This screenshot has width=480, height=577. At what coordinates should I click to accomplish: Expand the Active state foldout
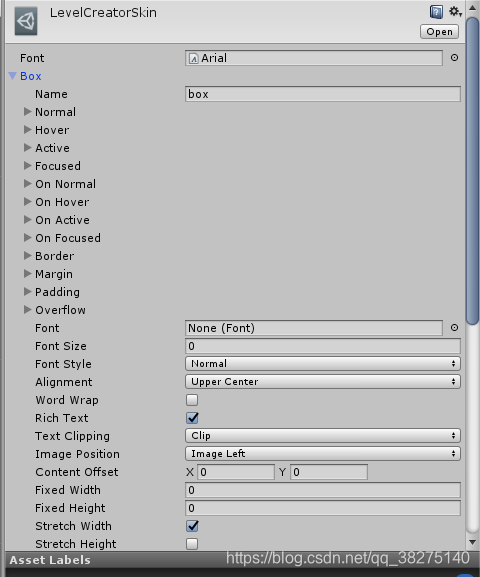point(28,148)
